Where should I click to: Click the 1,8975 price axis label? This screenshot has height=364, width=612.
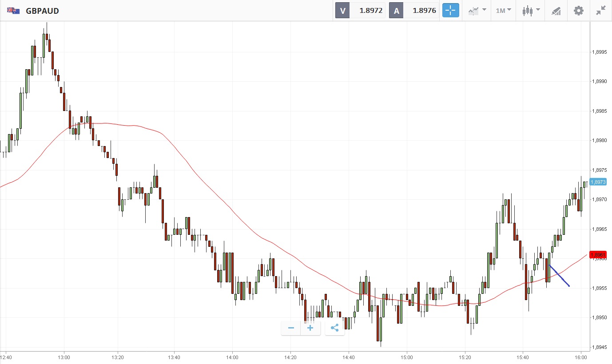click(599, 170)
